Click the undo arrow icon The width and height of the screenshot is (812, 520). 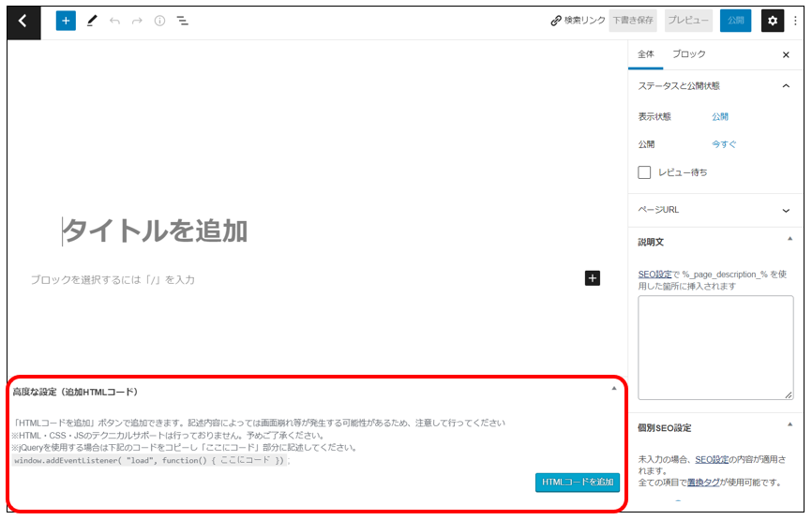tap(114, 21)
